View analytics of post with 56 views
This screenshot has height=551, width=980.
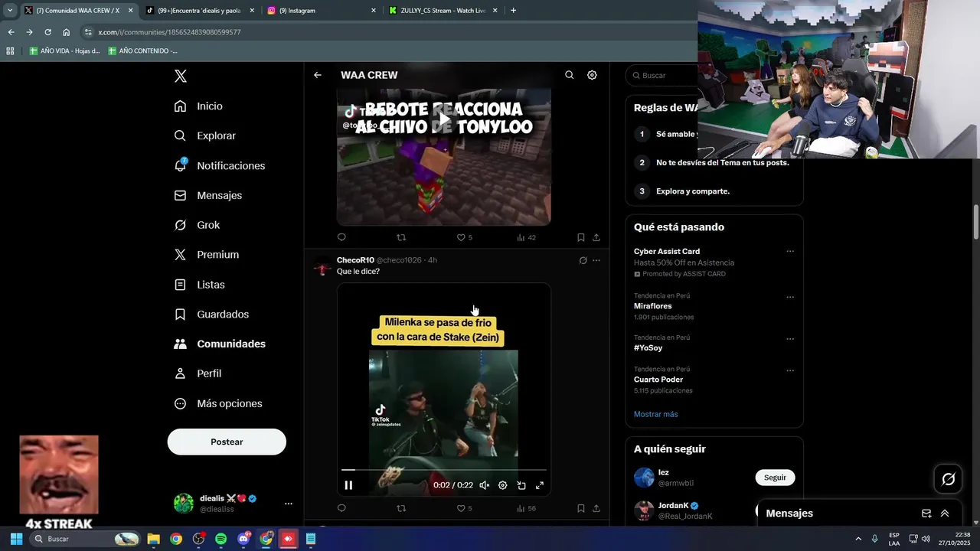coord(526,508)
